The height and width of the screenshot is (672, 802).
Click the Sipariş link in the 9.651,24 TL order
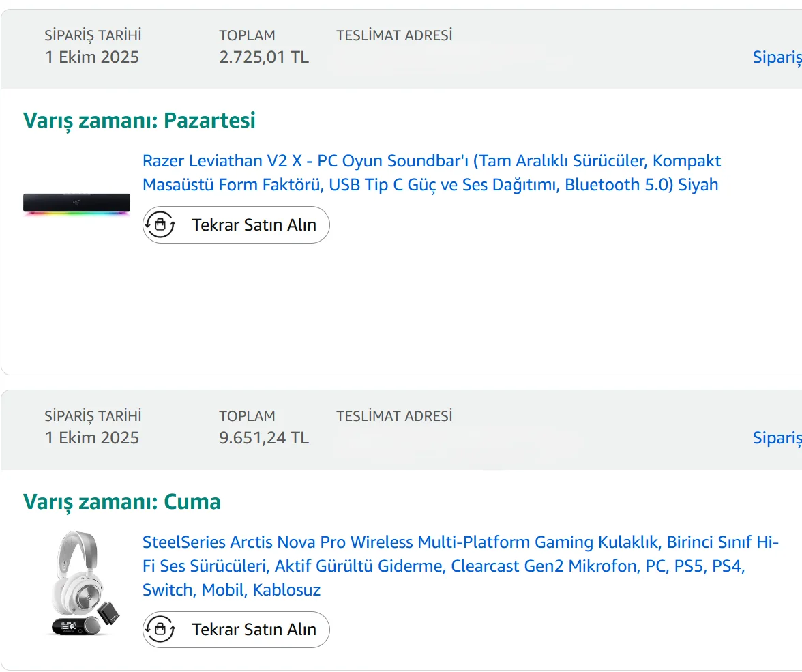tap(777, 438)
